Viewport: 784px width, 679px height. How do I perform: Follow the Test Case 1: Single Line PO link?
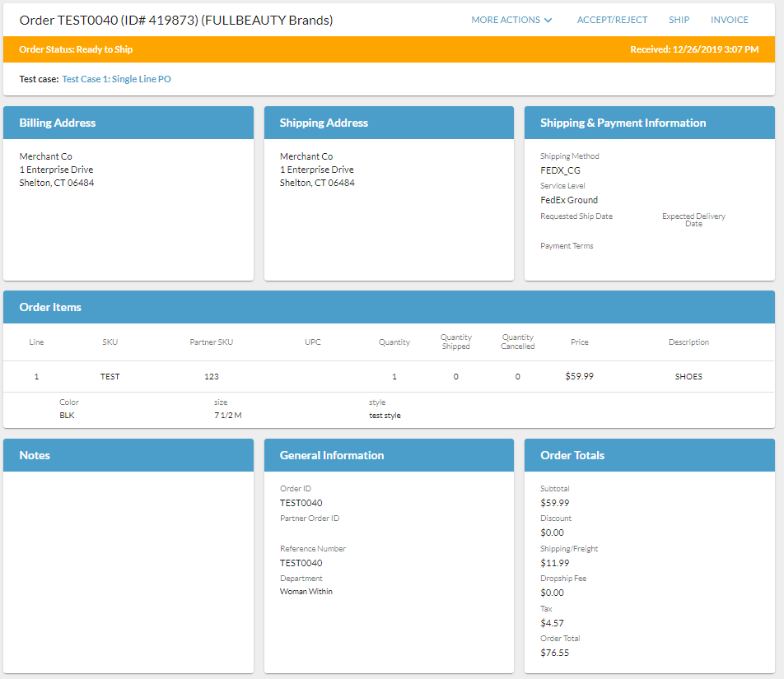click(116, 79)
